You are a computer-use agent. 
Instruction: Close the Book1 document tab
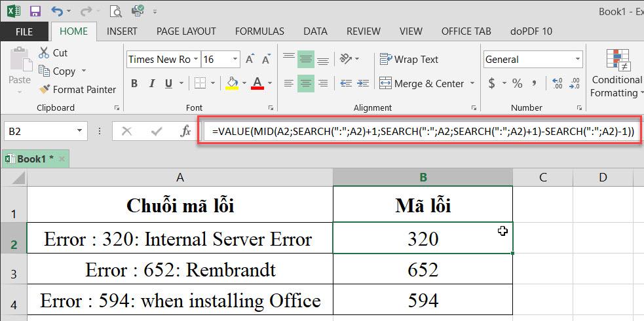click(62, 159)
